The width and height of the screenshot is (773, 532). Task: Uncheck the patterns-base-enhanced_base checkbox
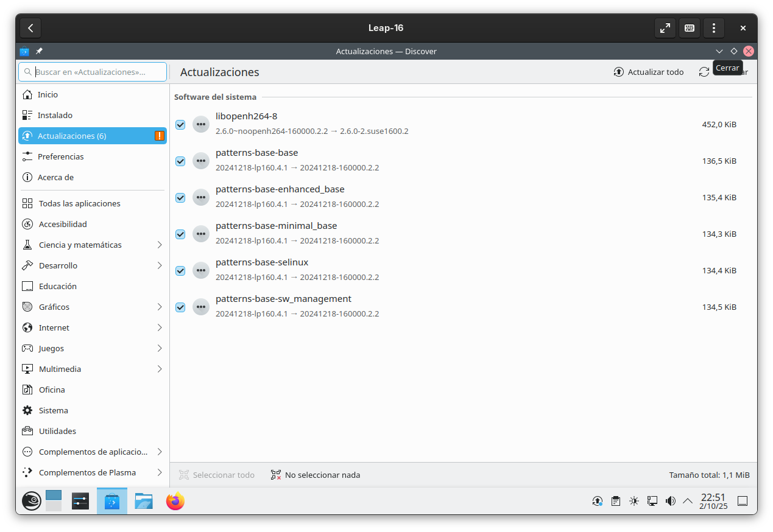pos(180,198)
